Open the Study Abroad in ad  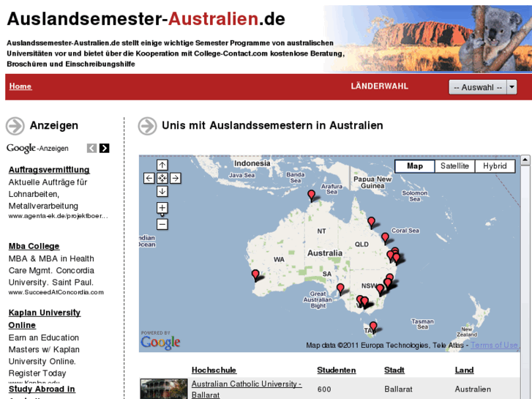42,389
